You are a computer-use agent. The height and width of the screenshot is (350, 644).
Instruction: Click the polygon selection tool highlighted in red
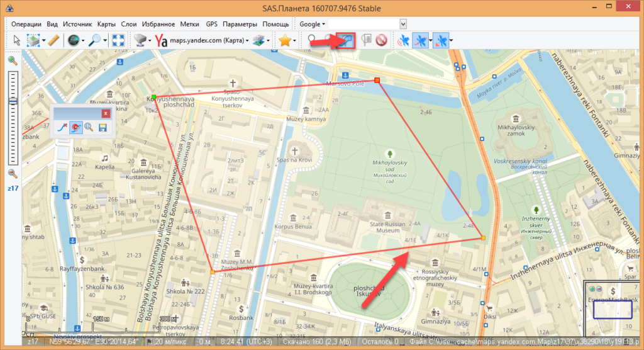tap(345, 40)
